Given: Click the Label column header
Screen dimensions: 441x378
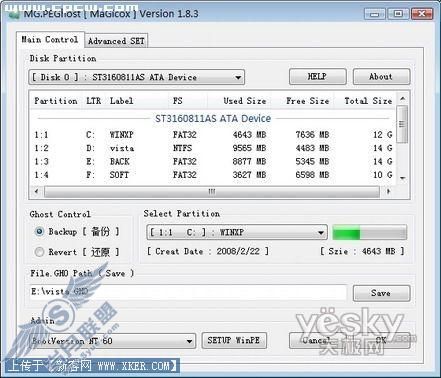Looking at the screenshot, I should coord(137,101).
